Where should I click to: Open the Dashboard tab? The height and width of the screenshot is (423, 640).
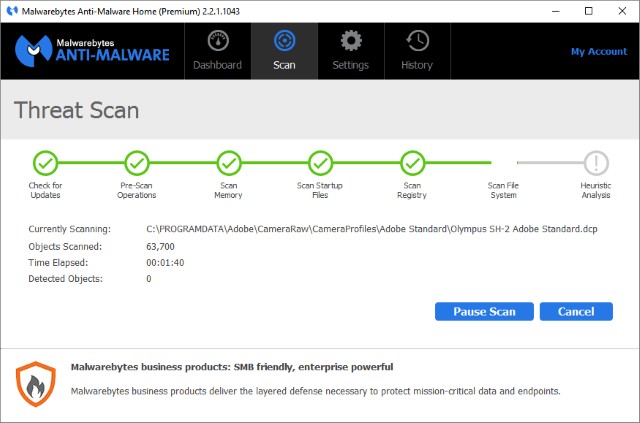tap(217, 50)
